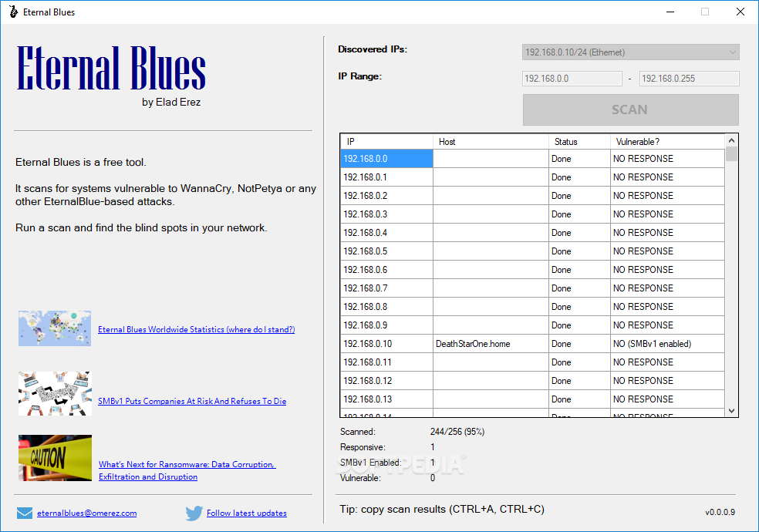Screen dimensions: 759x532
Task: Select row 192.168.0.11
Action: pos(532,362)
